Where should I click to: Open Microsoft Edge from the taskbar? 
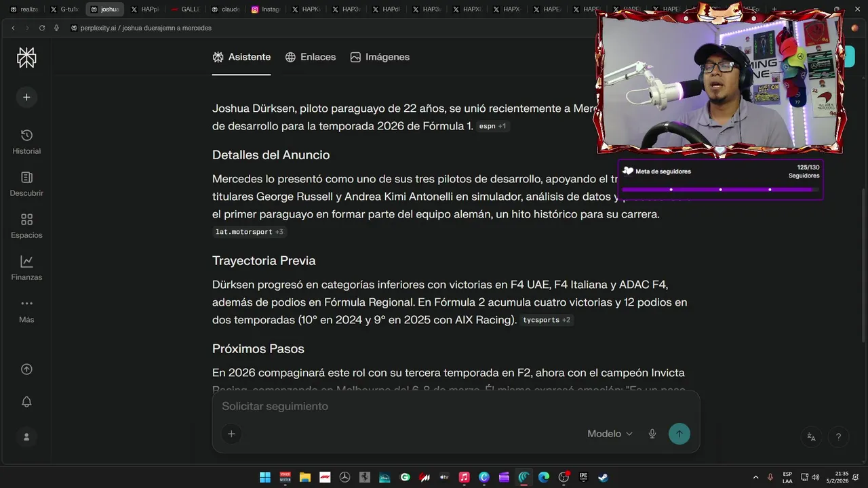point(544,477)
